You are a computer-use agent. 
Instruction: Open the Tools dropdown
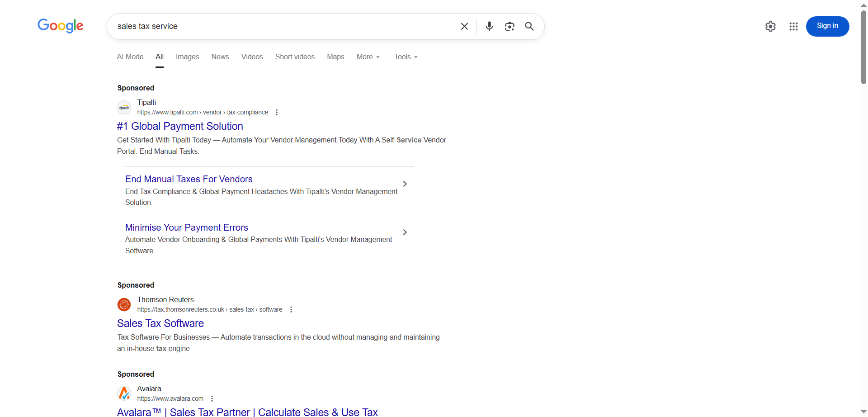(x=406, y=57)
